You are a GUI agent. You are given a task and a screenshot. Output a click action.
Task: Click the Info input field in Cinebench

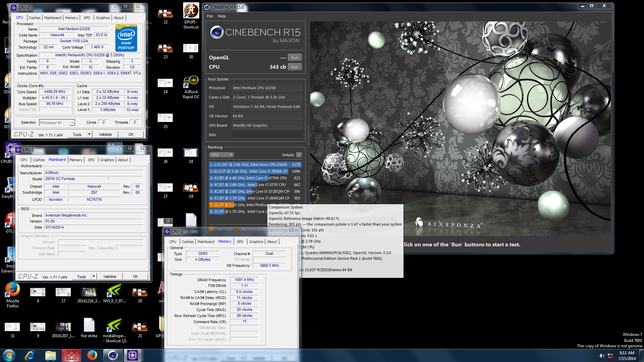click(x=267, y=135)
